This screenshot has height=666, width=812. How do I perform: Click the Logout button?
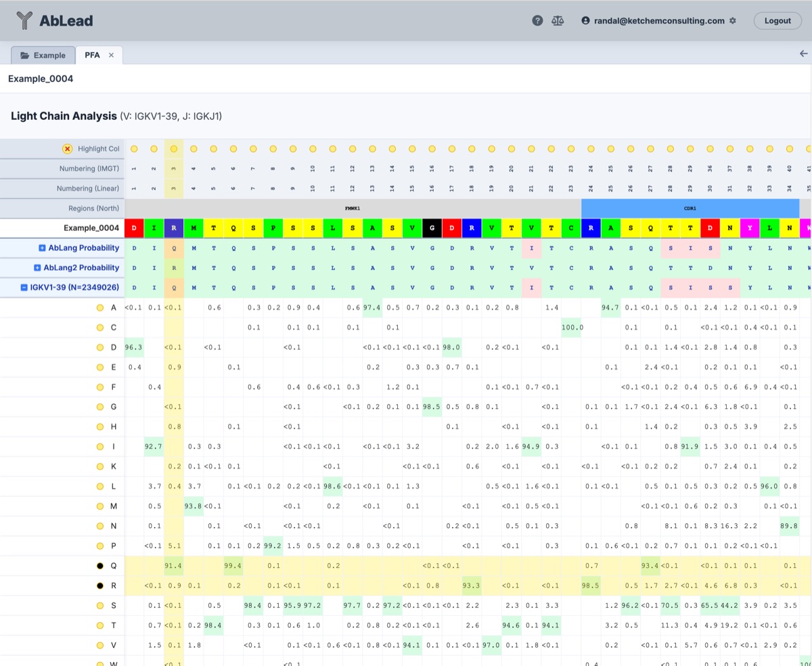(x=777, y=21)
